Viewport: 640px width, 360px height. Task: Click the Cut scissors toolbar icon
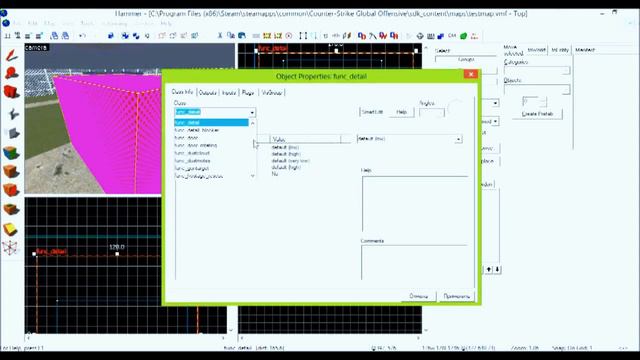pyautogui.click(x=220, y=36)
